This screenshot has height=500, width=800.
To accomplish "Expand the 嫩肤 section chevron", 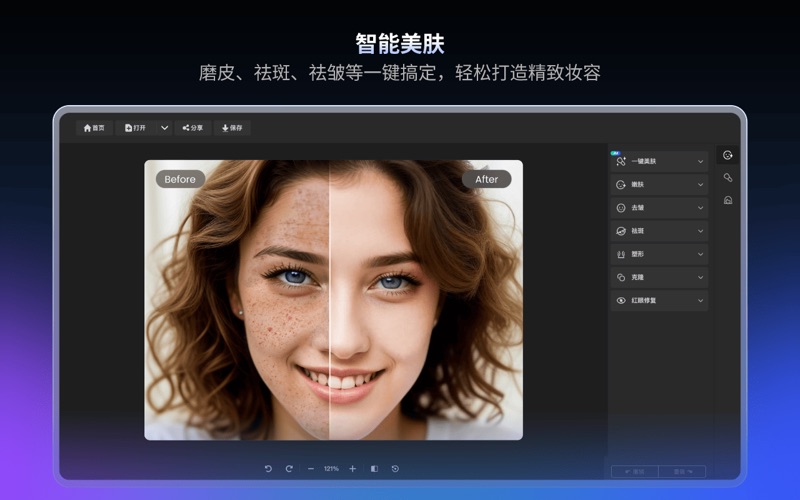I will point(700,185).
